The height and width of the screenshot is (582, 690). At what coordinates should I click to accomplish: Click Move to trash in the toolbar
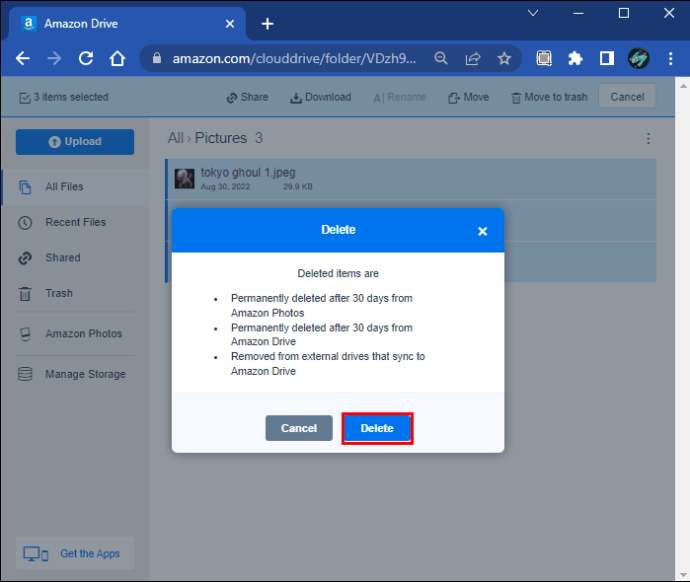tap(549, 97)
